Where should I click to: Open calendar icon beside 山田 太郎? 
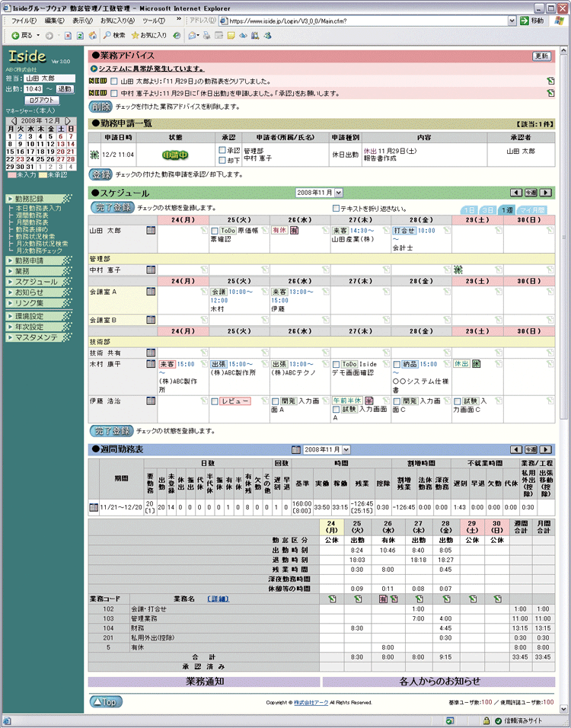[x=151, y=230]
